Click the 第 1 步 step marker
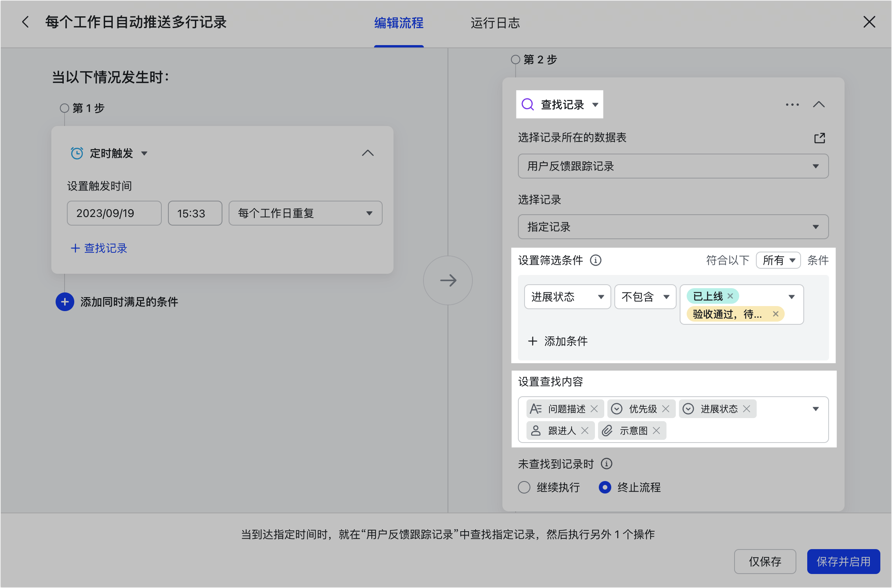892x588 pixels. [x=65, y=108]
